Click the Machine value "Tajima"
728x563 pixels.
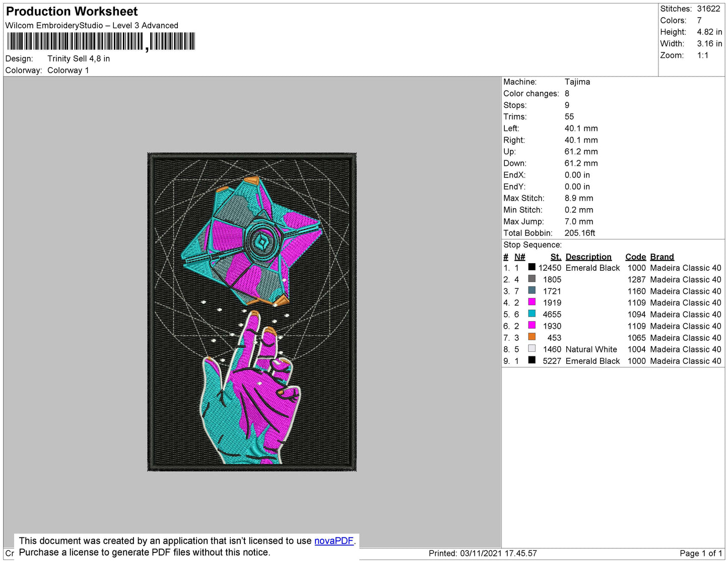(577, 82)
